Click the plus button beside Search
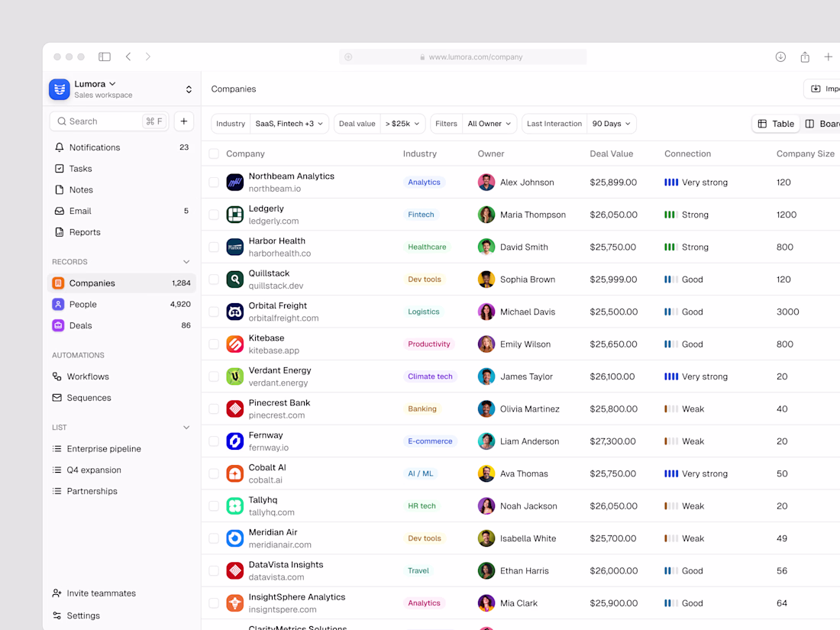 coord(184,121)
